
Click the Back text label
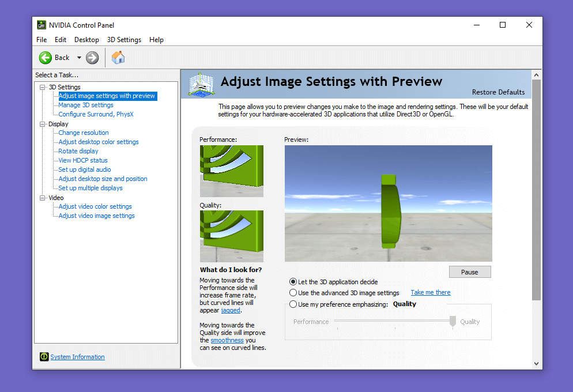click(62, 57)
